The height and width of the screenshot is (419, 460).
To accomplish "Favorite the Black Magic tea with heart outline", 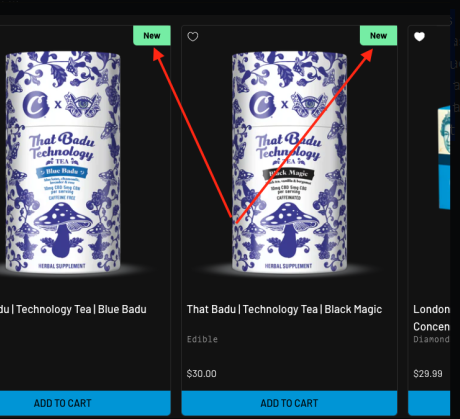I will (193, 36).
